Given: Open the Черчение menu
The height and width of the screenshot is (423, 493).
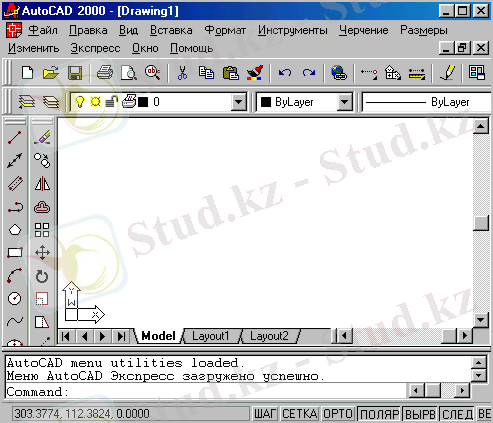Looking at the screenshot, I should coord(364,30).
